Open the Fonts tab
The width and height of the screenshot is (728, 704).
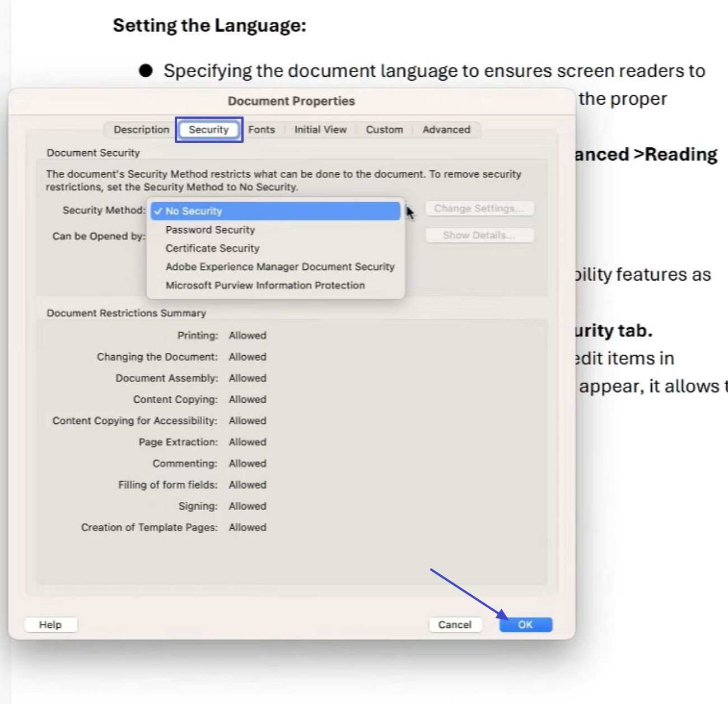pyautogui.click(x=262, y=129)
